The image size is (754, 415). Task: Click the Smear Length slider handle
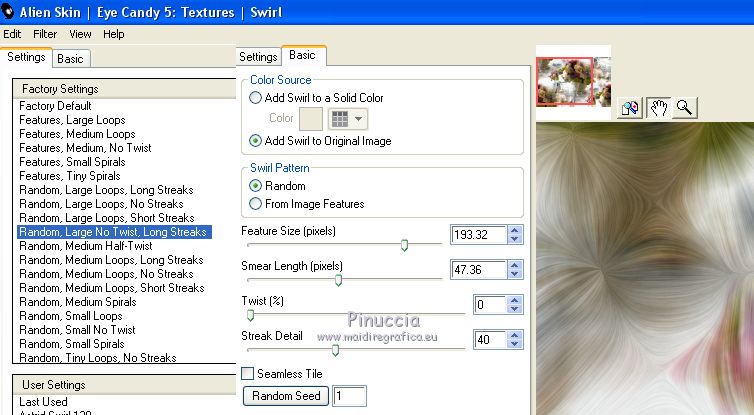[x=338, y=280]
